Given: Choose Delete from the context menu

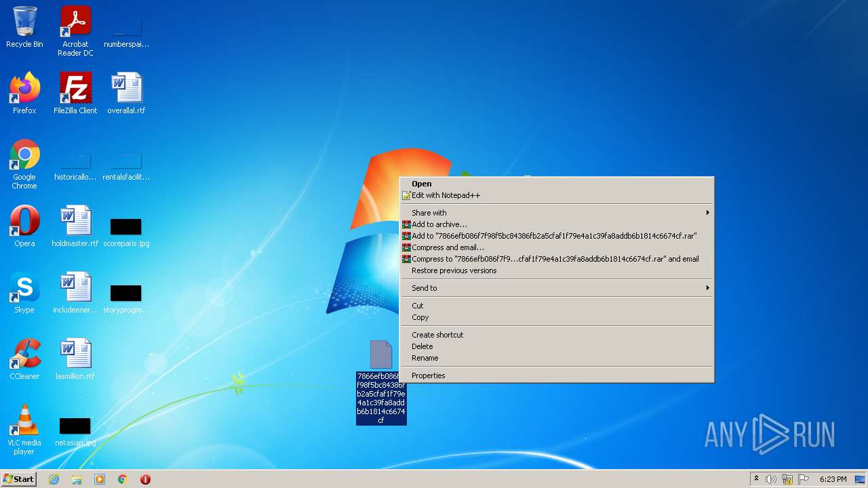Looking at the screenshot, I should pyautogui.click(x=557, y=346).
